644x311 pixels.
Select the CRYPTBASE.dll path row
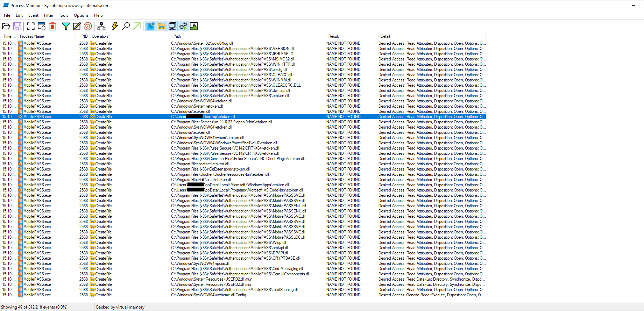(x=243, y=258)
